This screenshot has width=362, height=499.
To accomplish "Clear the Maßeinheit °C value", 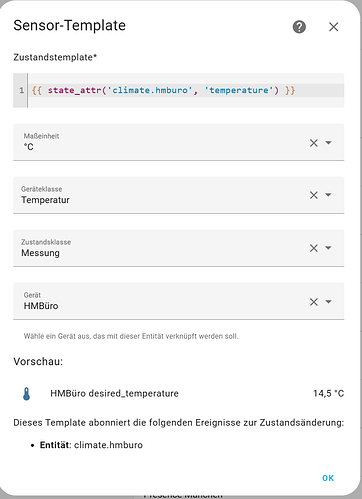I will [x=314, y=143].
